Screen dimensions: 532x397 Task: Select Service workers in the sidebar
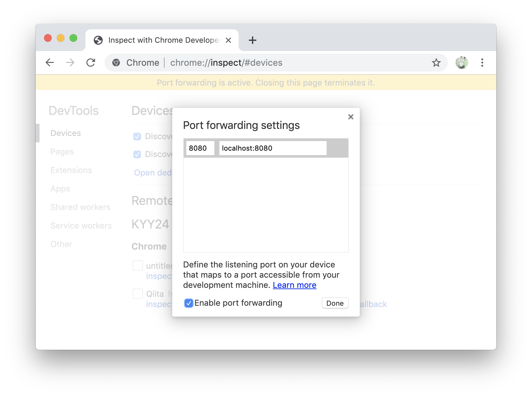81,225
